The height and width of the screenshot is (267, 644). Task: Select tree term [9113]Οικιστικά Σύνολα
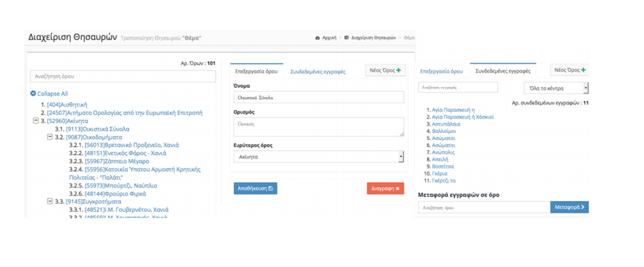pyautogui.click(x=98, y=129)
